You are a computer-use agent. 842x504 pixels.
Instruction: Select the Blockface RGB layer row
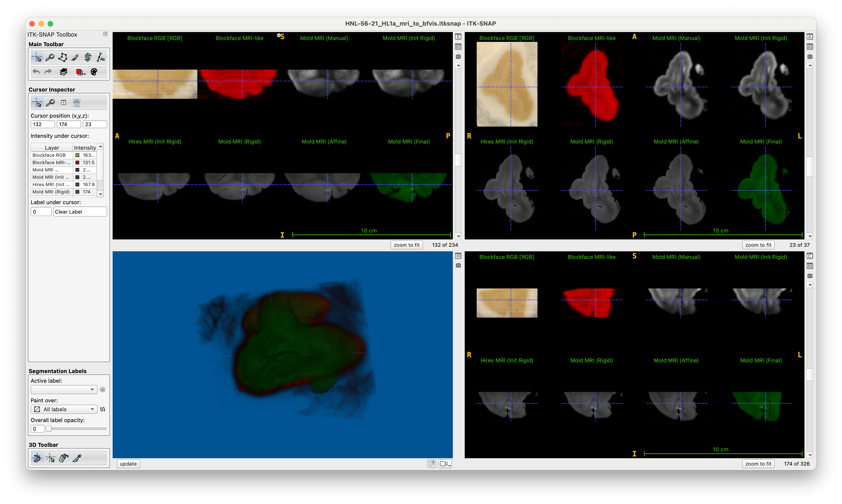click(64, 155)
